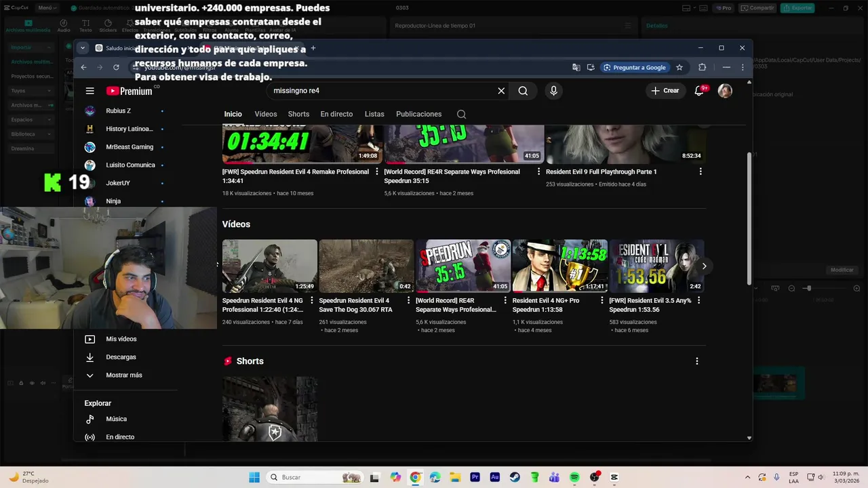Click CapCut Exportar button
The image size is (868, 488).
(797, 8)
